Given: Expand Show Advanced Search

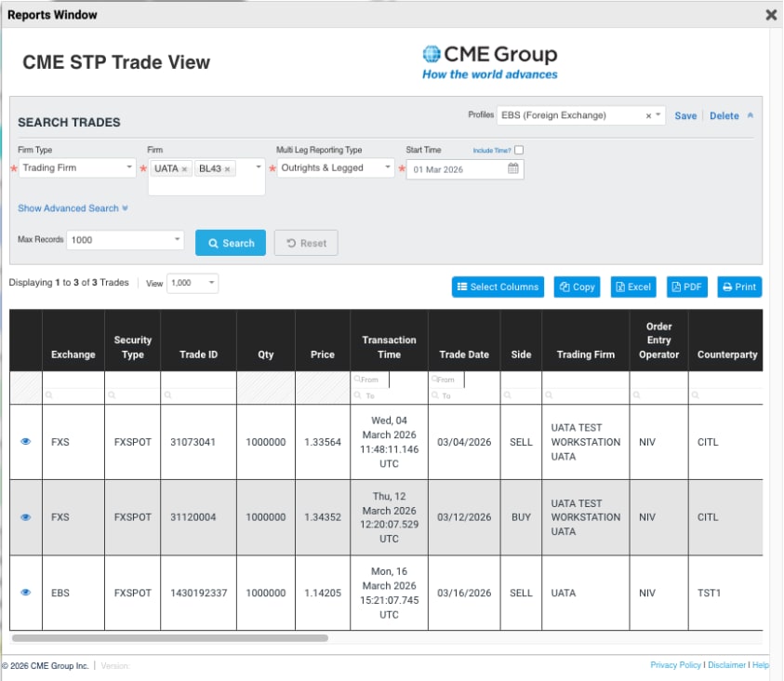Looking at the screenshot, I should coord(73,208).
